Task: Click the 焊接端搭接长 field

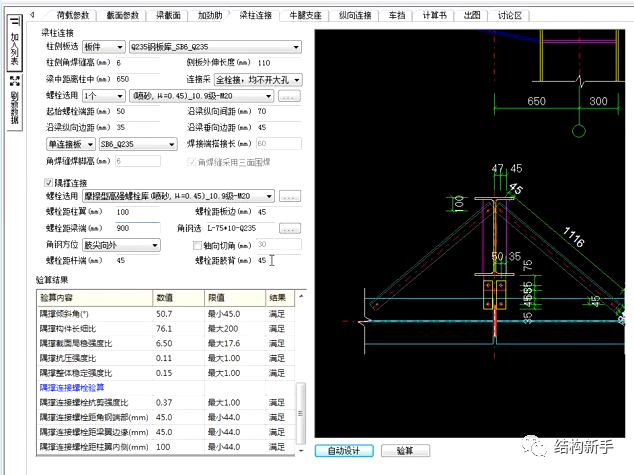Action: (279, 144)
